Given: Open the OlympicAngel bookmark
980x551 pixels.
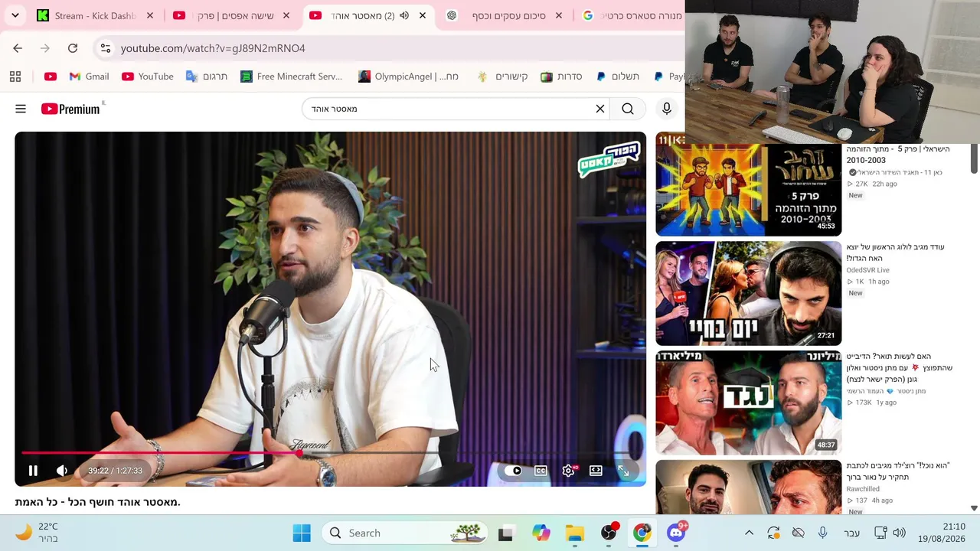Looking at the screenshot, I should (409, 77).
